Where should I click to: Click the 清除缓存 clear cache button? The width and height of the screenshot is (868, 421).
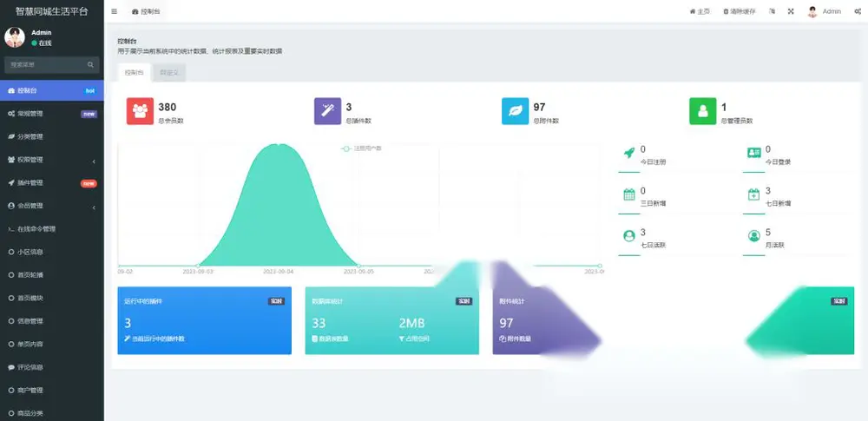(739, 11)
